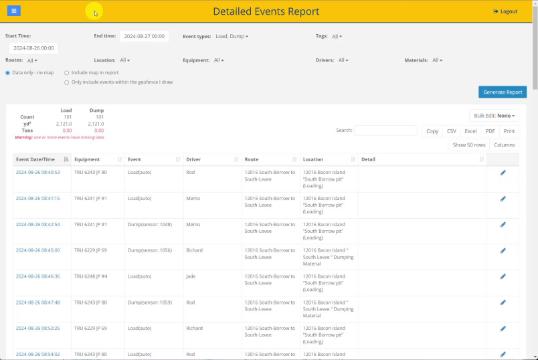Open the Bulk Edit dropdown
Screen dimensions: 538x360
tap(494, 116)
